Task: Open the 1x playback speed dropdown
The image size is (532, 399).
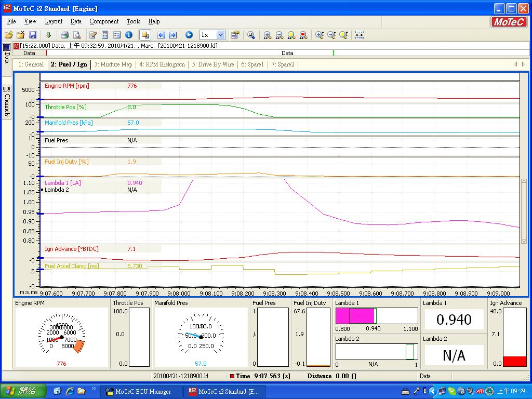Action: click(220, 35)
